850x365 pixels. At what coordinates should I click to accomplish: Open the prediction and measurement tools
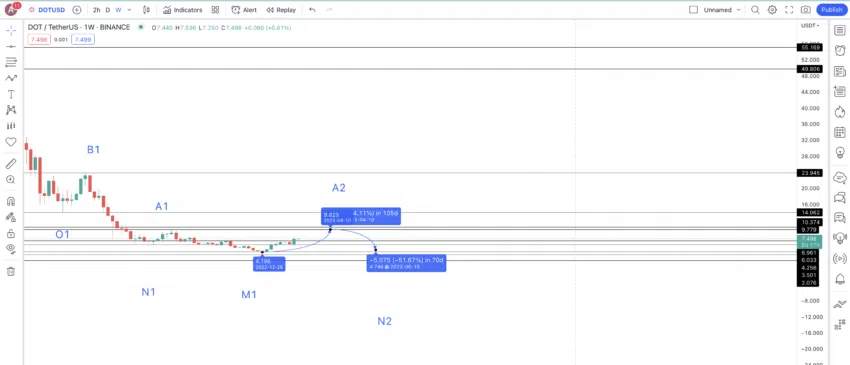11,126
